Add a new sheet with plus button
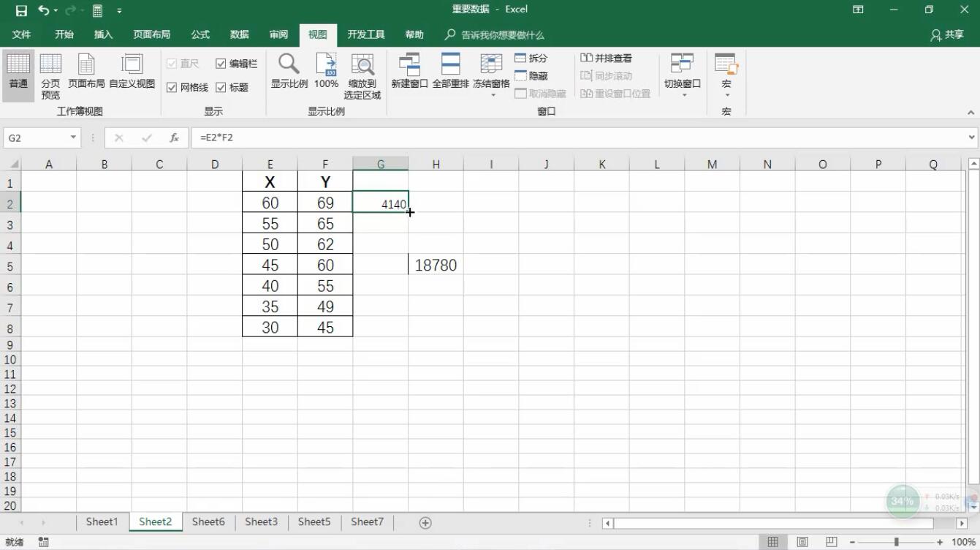Image resolution: width=980 pixels, height=550 pixels. pyautogui.click(x=425, y=522)
